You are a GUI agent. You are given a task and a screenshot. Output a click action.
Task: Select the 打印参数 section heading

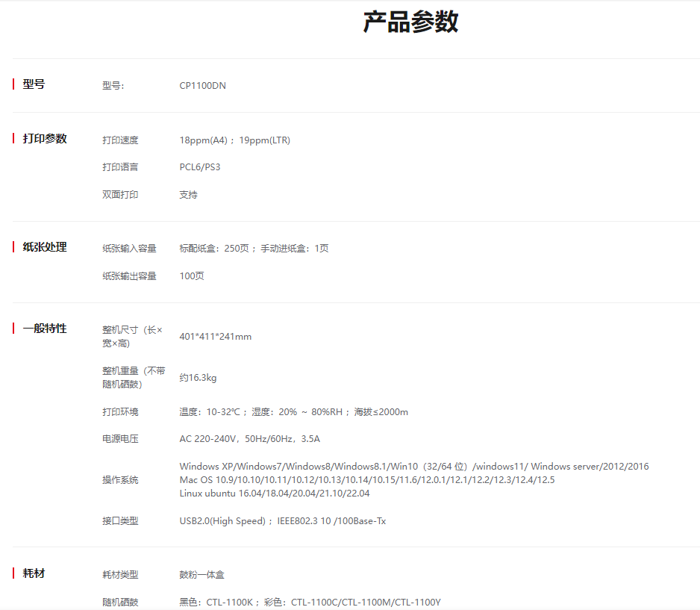coord(45,139)
